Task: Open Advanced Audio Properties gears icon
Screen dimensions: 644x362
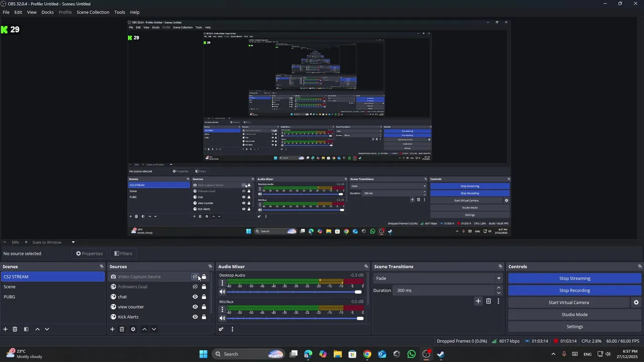Action: click(221, 329)
